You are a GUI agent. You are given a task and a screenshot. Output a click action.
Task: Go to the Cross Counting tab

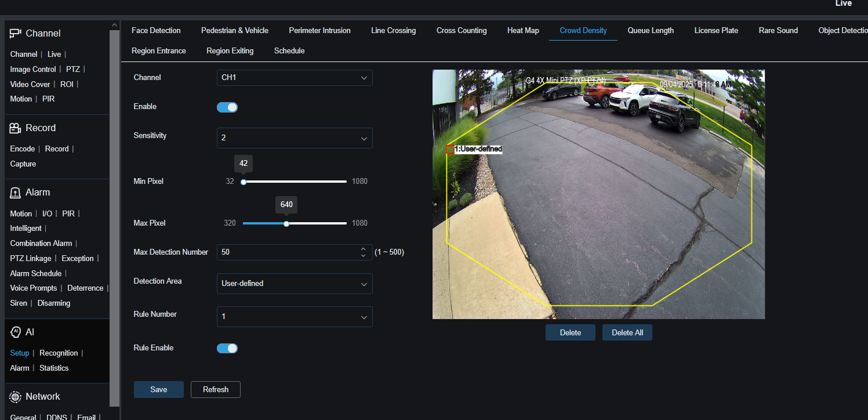tap(462, 31)
